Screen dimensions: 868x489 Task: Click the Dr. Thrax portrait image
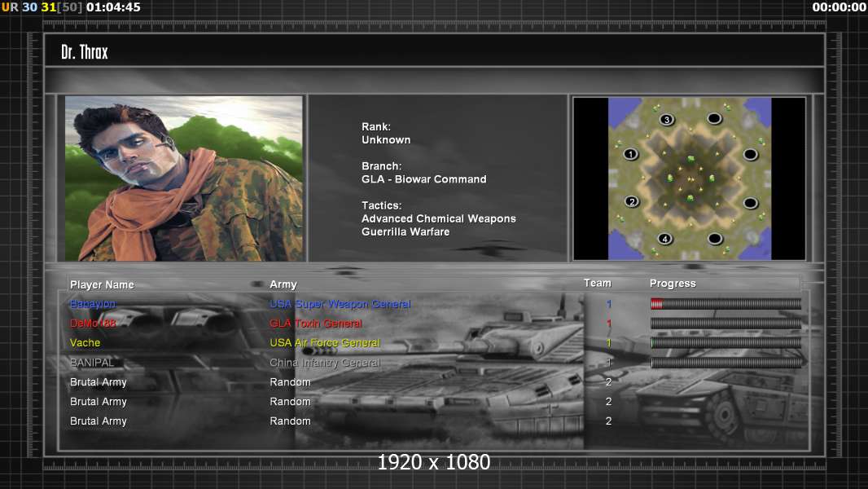tap(184, 178)
